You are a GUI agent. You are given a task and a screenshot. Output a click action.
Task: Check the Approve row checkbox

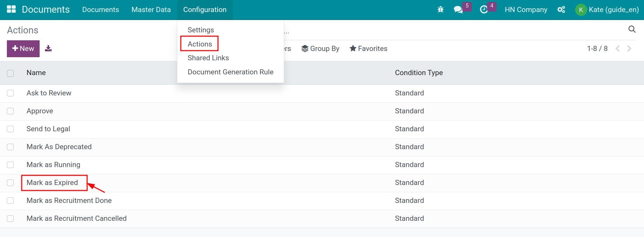(10, 111)
